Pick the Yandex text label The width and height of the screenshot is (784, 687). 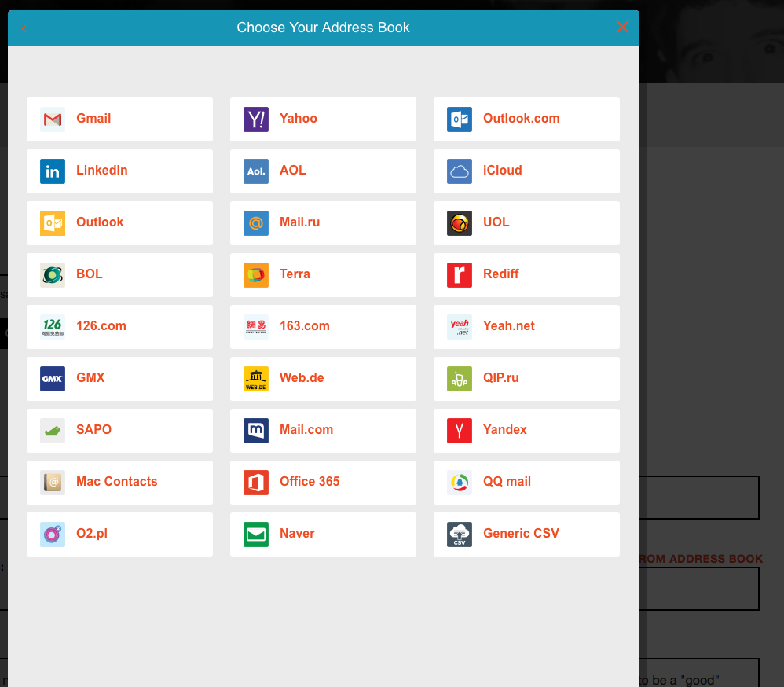point(504,430)
